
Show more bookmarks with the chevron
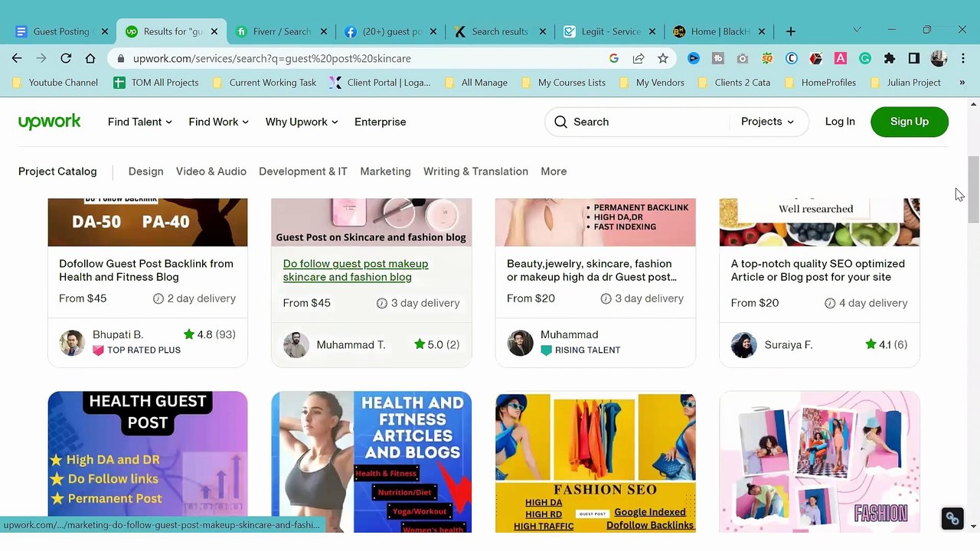962,83
